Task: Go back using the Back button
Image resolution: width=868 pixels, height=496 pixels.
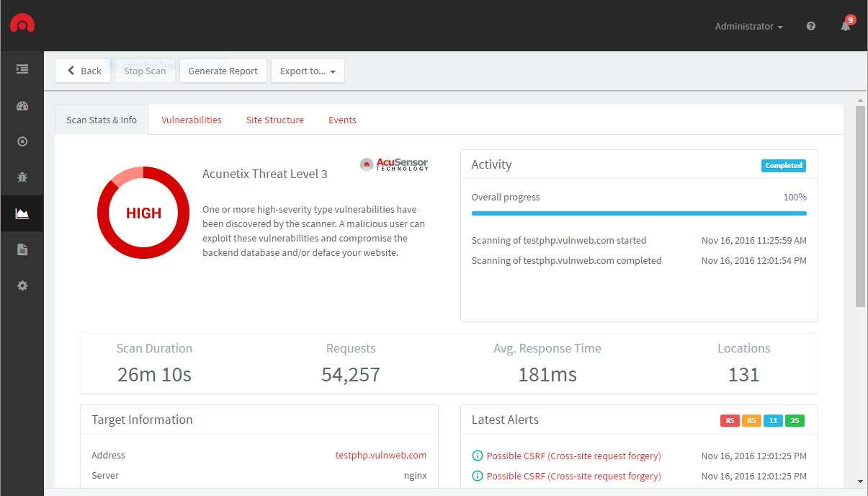Action: 84,71
